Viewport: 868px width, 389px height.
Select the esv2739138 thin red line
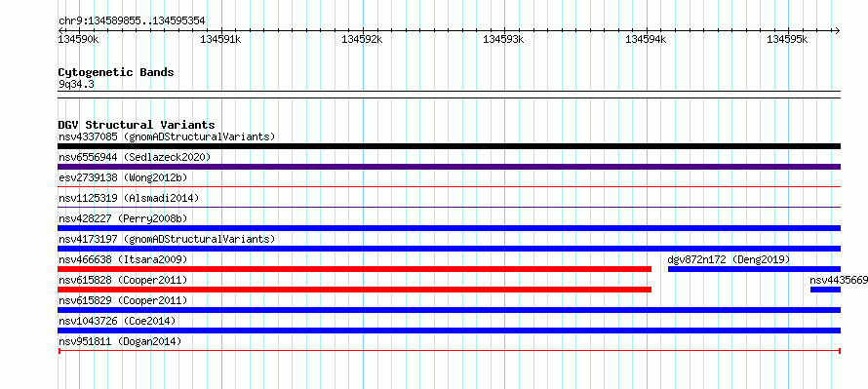pyautogui.click(x=449, y=187)
